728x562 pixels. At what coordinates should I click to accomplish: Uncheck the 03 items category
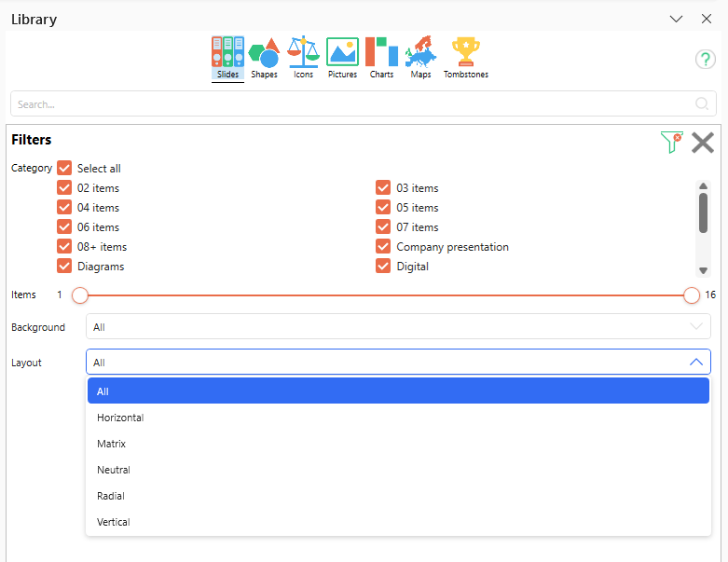[x=383, y=187]
